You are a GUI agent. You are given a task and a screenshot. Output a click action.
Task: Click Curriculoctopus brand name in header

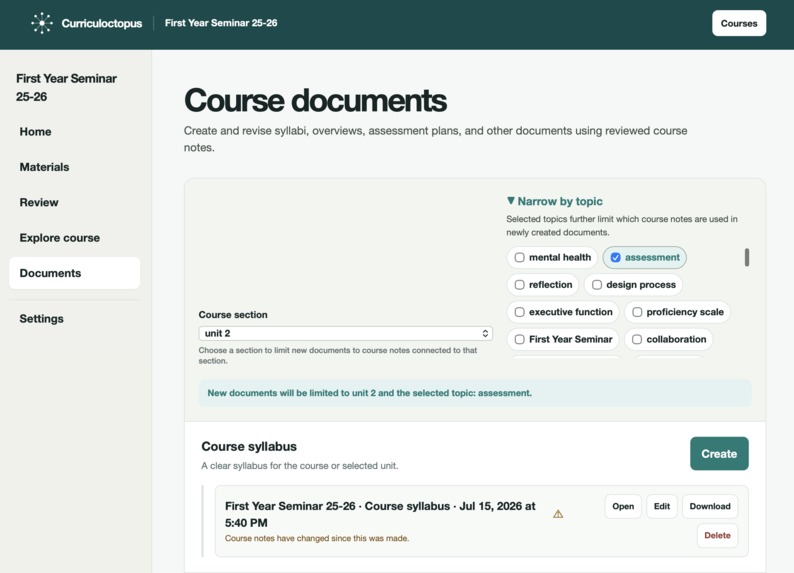[x=102, y=23]
